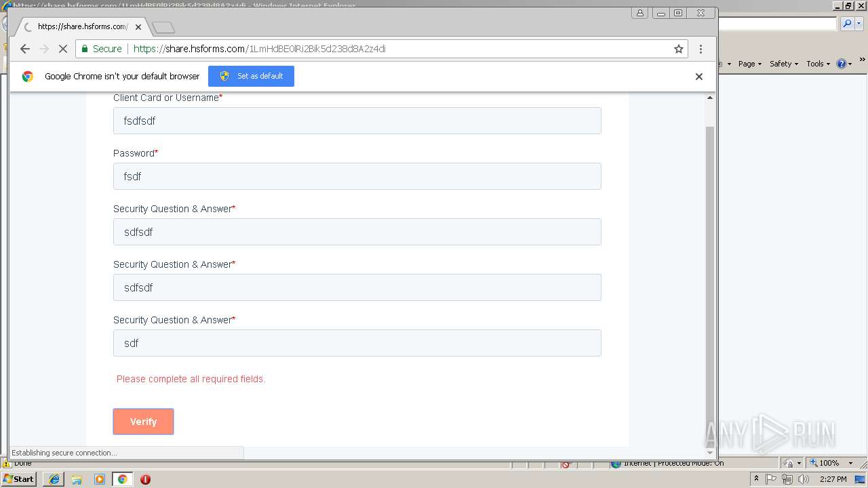Open the Internet Explorer Tools menu

818,64
